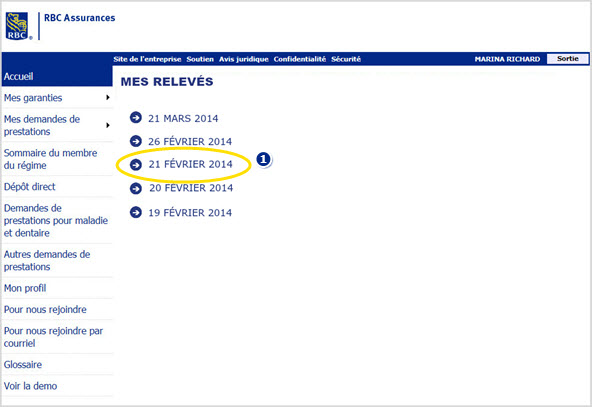Select Mes garanties in sidebar

[33, 98]
